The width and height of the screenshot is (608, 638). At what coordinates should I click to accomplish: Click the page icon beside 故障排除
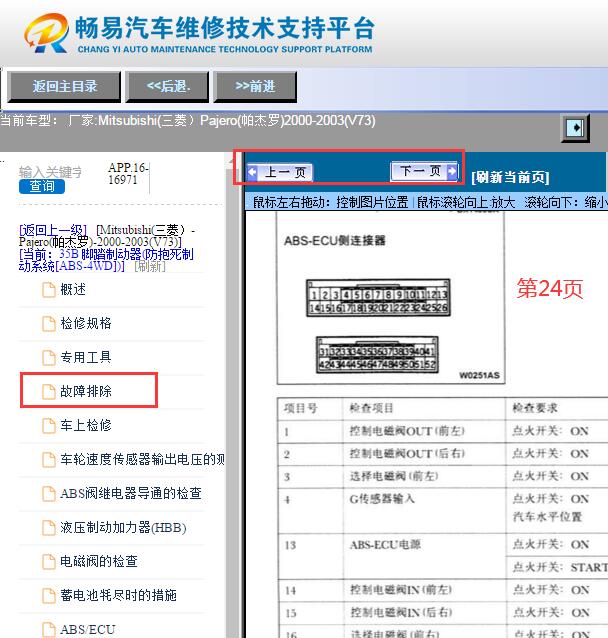(x=49, y=392)
